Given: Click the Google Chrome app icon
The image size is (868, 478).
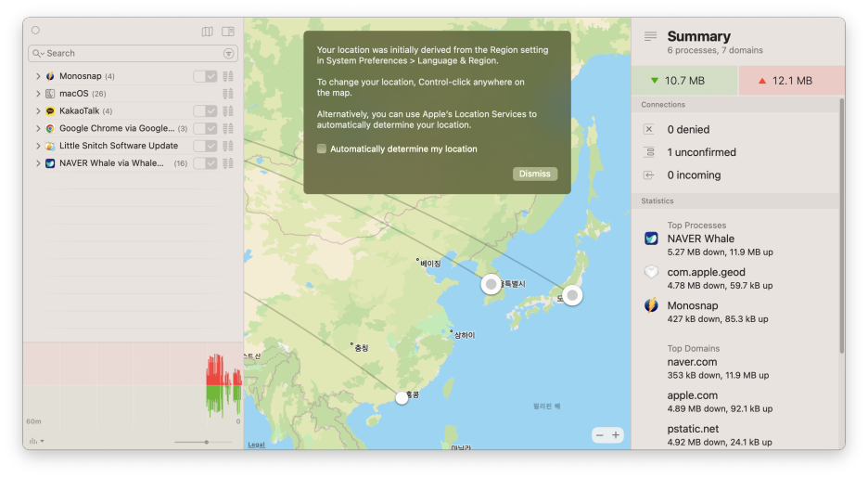Looking at the screenshot, I should click(50, 128).
